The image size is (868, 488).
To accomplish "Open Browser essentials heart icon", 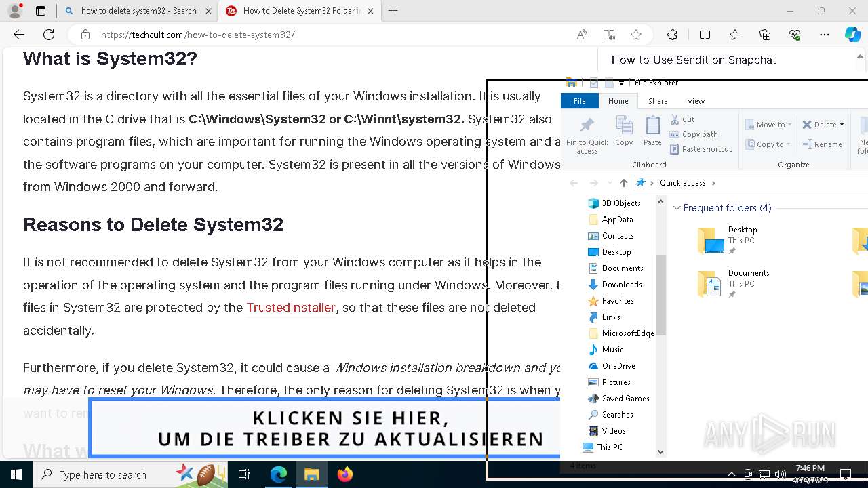I will [795, 35].
